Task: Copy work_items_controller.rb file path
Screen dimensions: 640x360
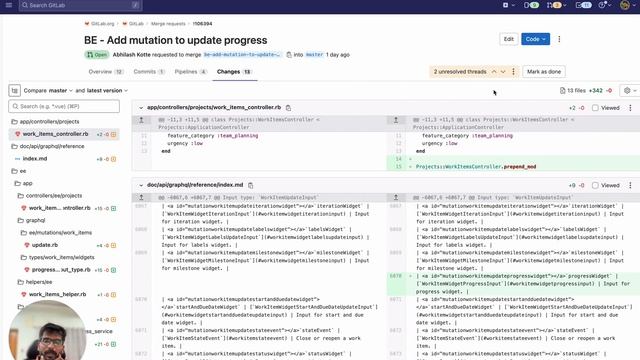Action: click(289, 108)
